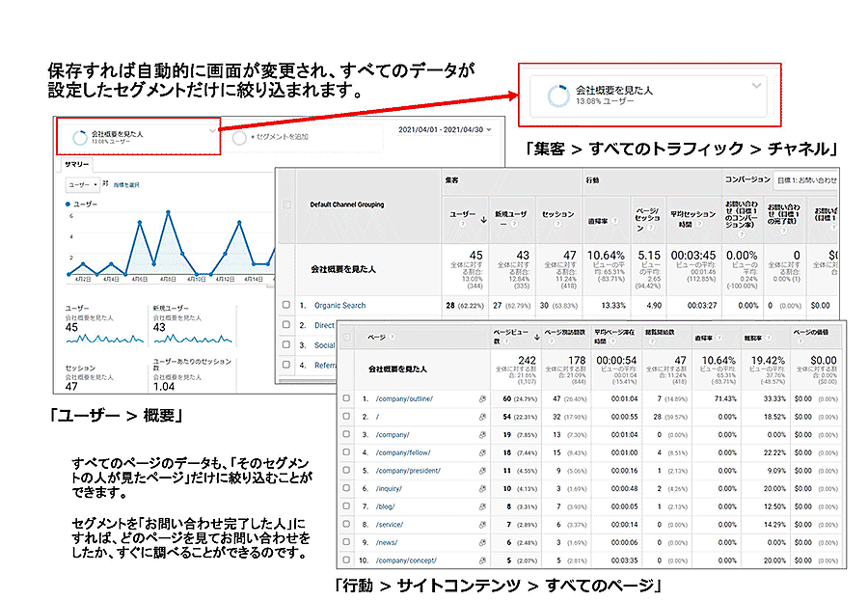Click the add segment circle icon
This screenshot has height=601, width=868.
click(239, 138)
